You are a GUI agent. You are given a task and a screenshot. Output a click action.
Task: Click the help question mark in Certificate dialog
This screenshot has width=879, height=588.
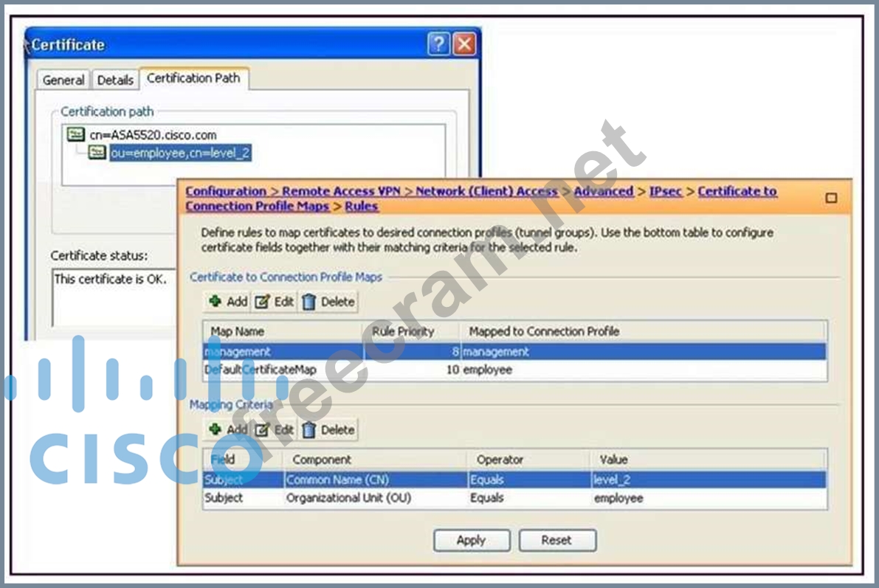pos(438,45)
